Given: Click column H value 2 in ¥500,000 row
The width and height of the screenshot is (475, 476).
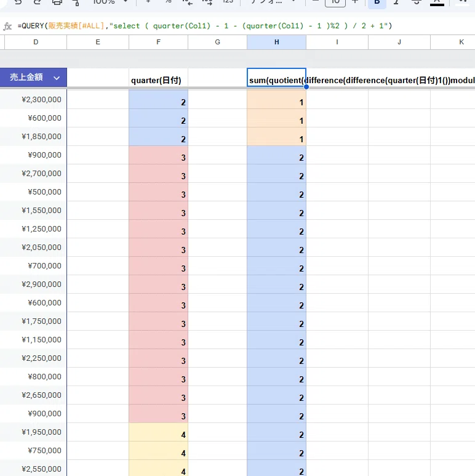Looking at the screenshot, I should click(x=277, y=192).
